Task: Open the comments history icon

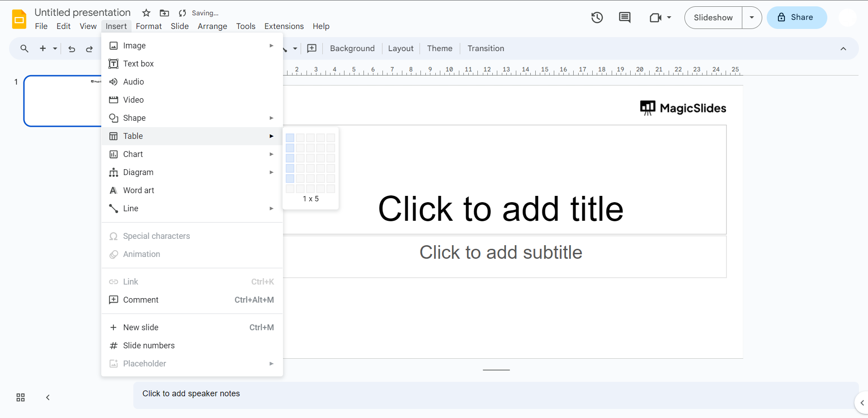Action: (x=625, y=18)
